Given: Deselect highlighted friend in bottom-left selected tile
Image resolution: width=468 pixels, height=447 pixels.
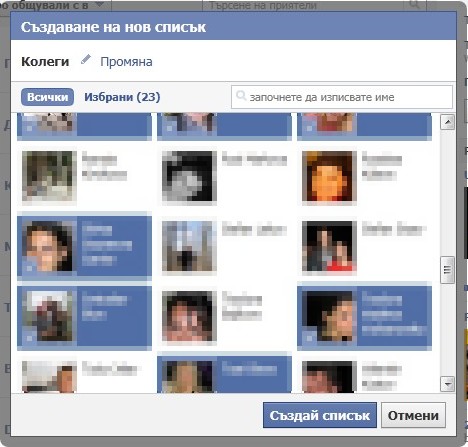Looking at the screenshot, I should tap(84, 316).
